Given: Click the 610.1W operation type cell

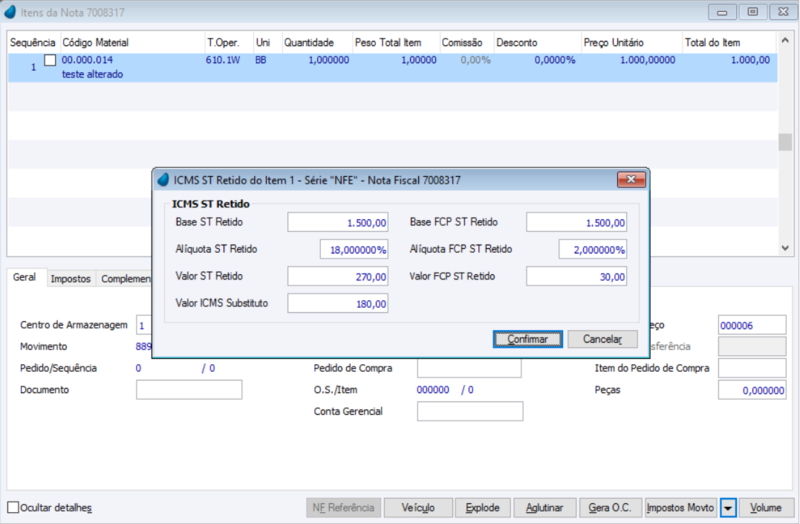Looking at the screenshot, I should 223,60.
